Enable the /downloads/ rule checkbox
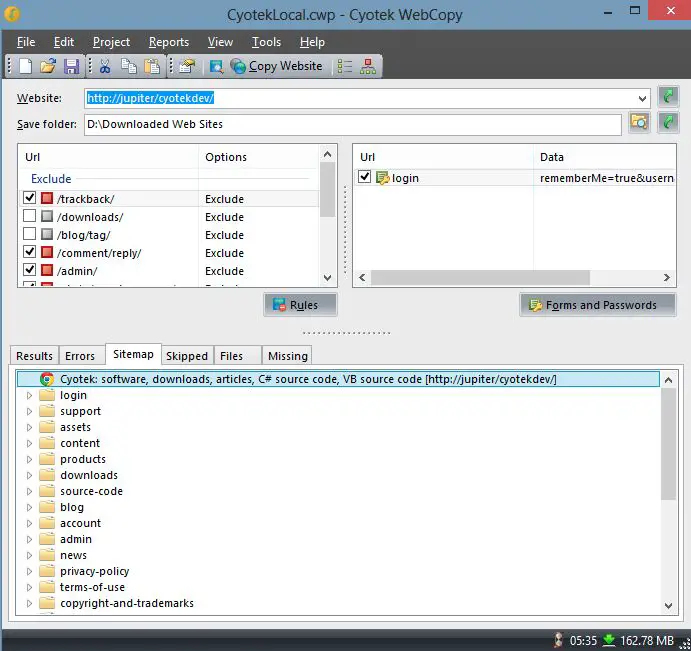This screenshot has height=651, width=691. (x=30, y=216)
